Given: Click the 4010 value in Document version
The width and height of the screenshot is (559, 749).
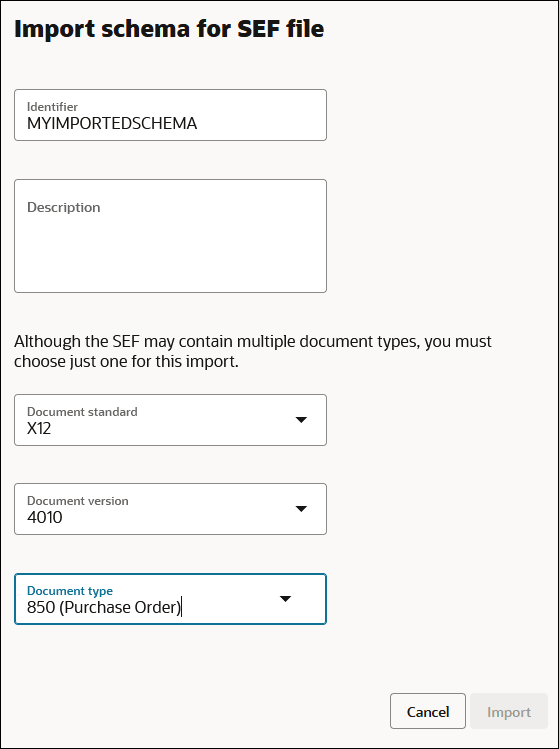Looking at the screenshot, I should click(x=44, y=517).
